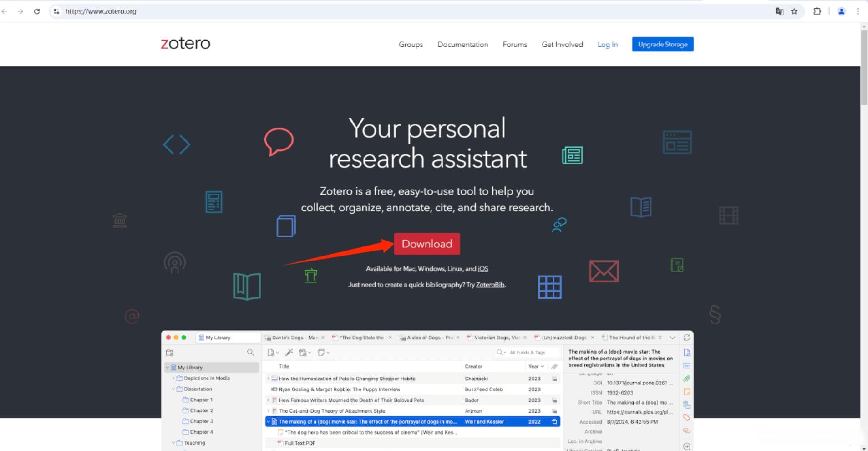
Task: Expand the Depictions in Media collection
Action: (x=173, y=378)
